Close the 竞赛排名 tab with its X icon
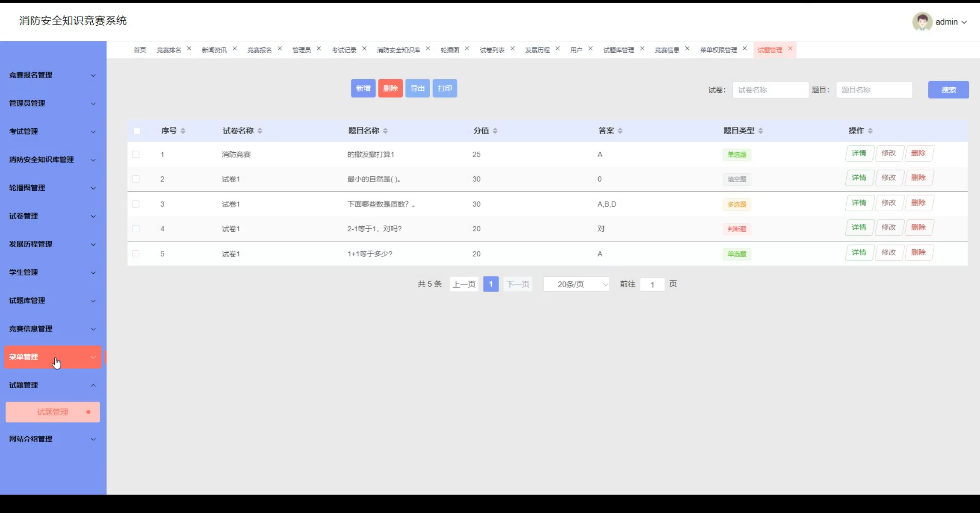This screenshot has width=980, height=513. click(189, 49)
